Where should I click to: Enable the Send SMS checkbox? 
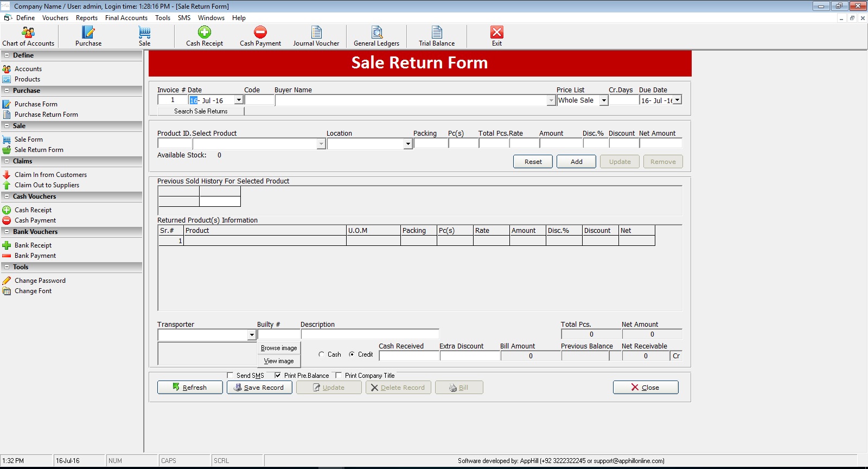[230, 375]
